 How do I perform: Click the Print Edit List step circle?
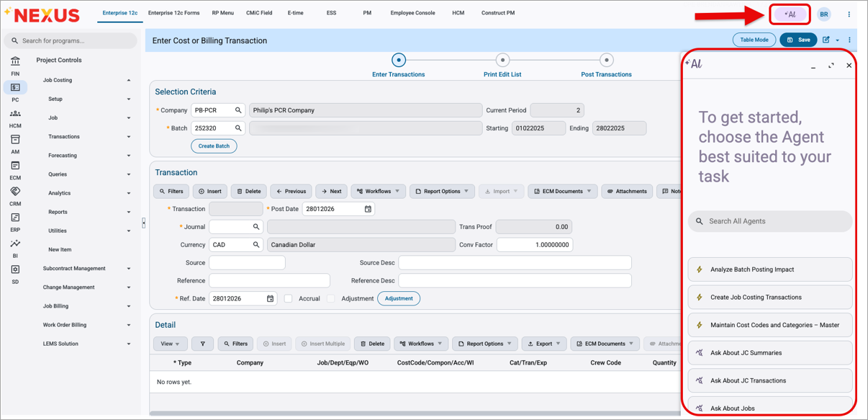(502, 60)
